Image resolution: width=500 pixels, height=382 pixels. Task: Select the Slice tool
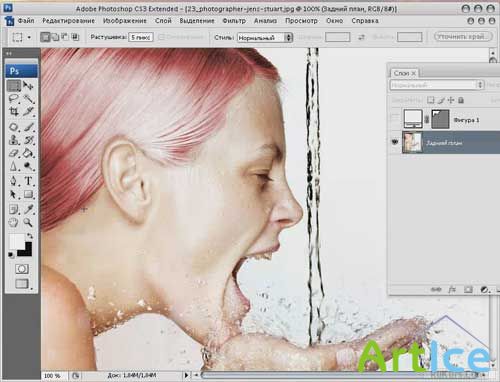tap(29, 111)
